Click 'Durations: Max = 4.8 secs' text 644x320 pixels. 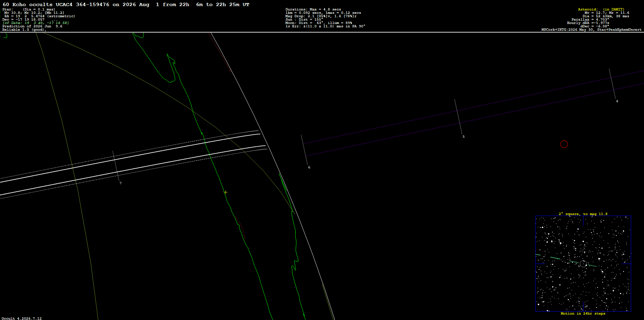(x=313, y=9)
